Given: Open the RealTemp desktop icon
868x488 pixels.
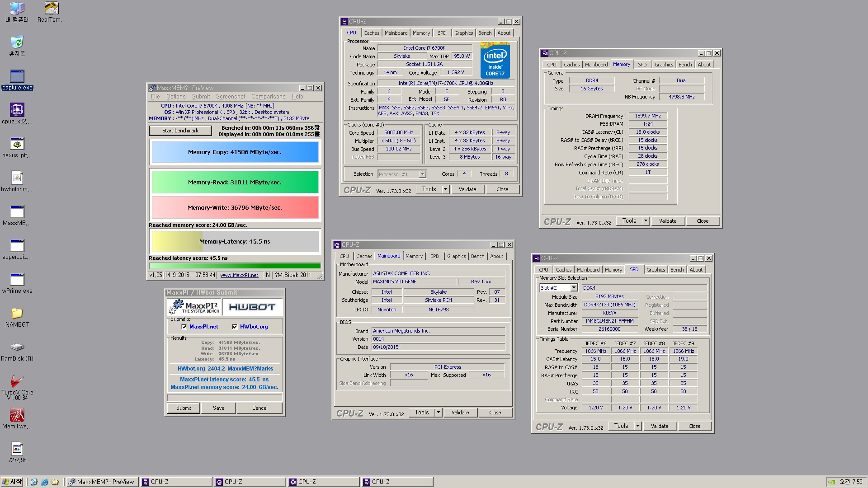Looking at the screenshot, I should pyautogui.click(x=51, y=12).
